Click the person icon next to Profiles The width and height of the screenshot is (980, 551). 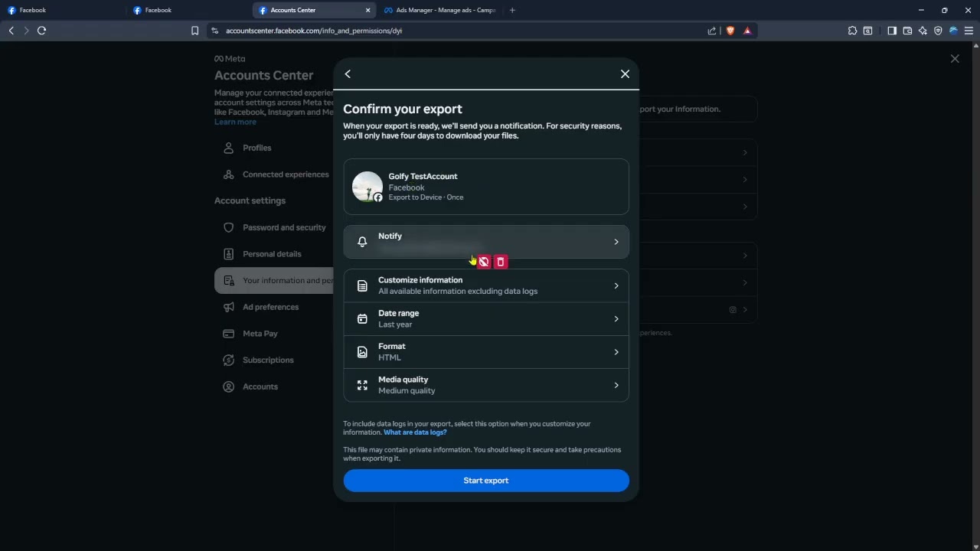point(228,148)
